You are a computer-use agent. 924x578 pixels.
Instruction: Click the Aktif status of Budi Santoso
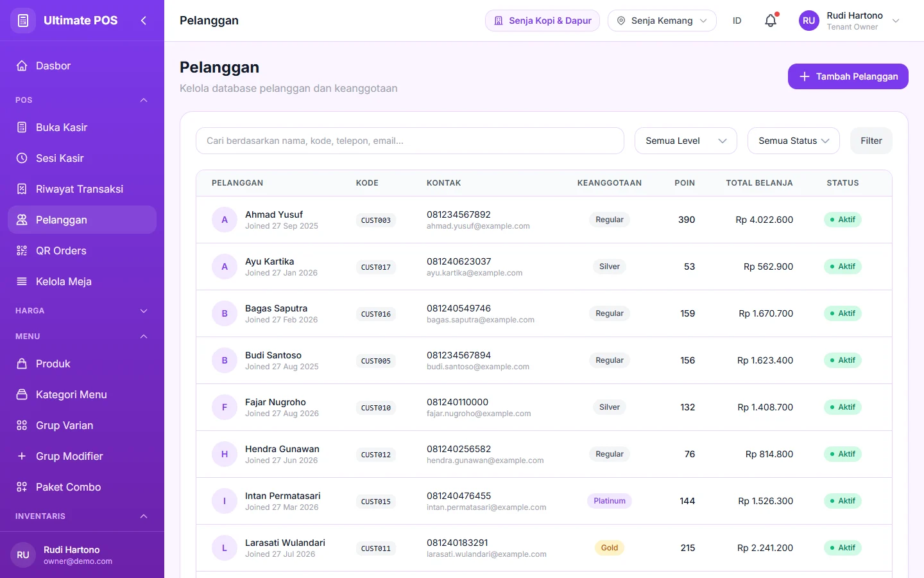pyautogui.click(x=843, y=360)
